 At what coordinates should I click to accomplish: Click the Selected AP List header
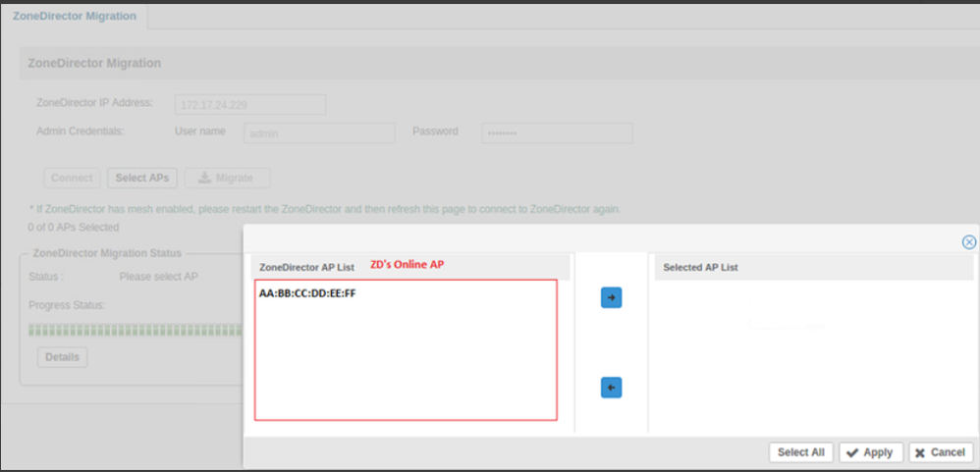pos(700,267)
